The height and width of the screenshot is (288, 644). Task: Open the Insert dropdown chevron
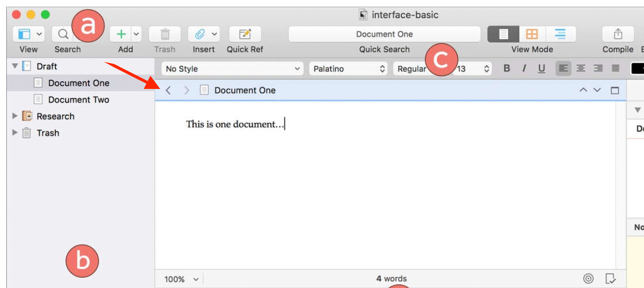pyautogui.click(x=215, y=34)
